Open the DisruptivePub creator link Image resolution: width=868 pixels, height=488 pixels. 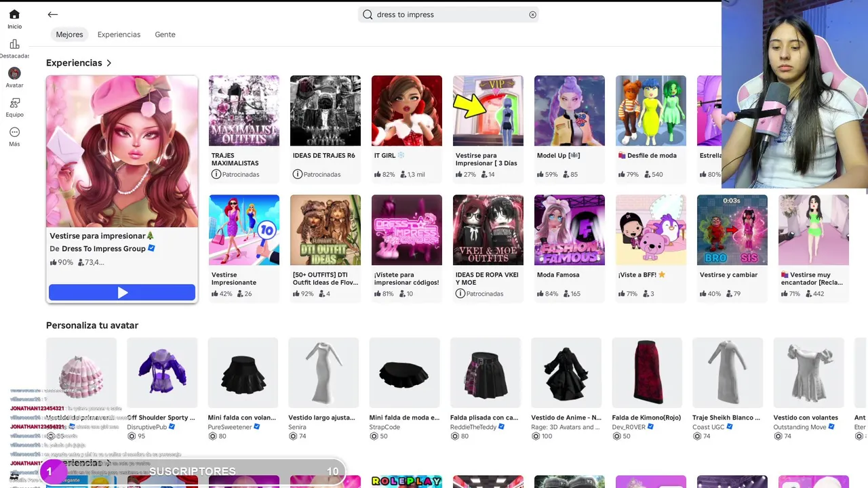coord(146,427)
